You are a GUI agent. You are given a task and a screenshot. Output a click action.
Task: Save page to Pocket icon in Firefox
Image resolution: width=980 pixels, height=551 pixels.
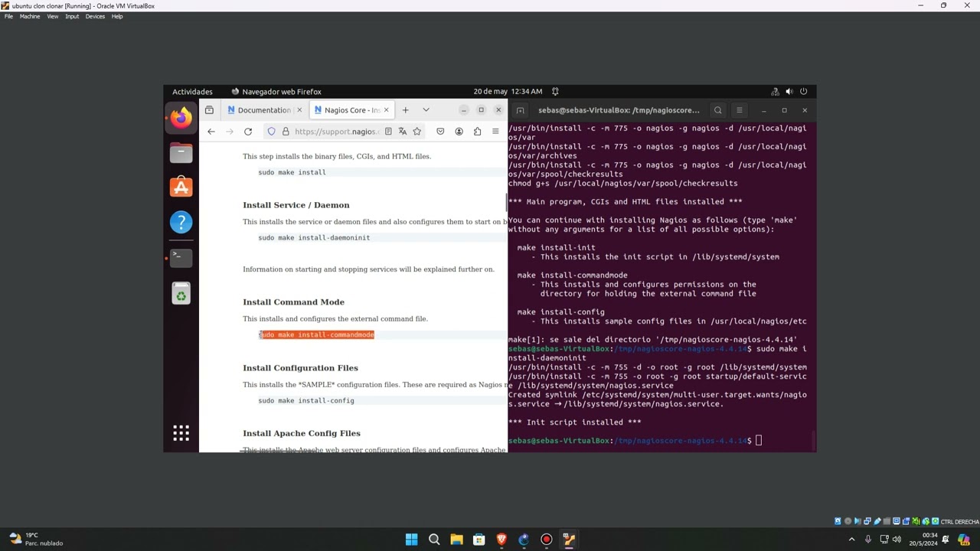[440, 132]
